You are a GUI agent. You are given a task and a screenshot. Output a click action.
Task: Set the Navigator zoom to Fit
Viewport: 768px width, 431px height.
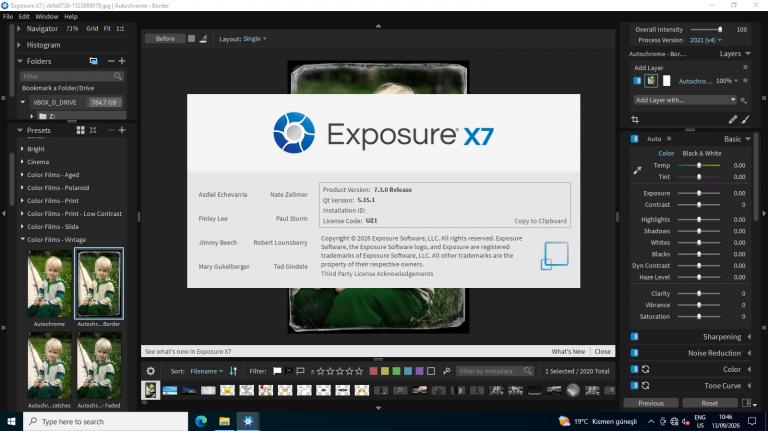[x=107, y=28]
